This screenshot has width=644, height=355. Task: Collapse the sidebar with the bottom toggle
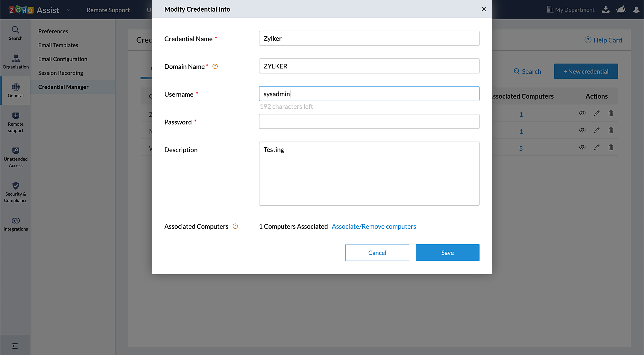(15, 346)
